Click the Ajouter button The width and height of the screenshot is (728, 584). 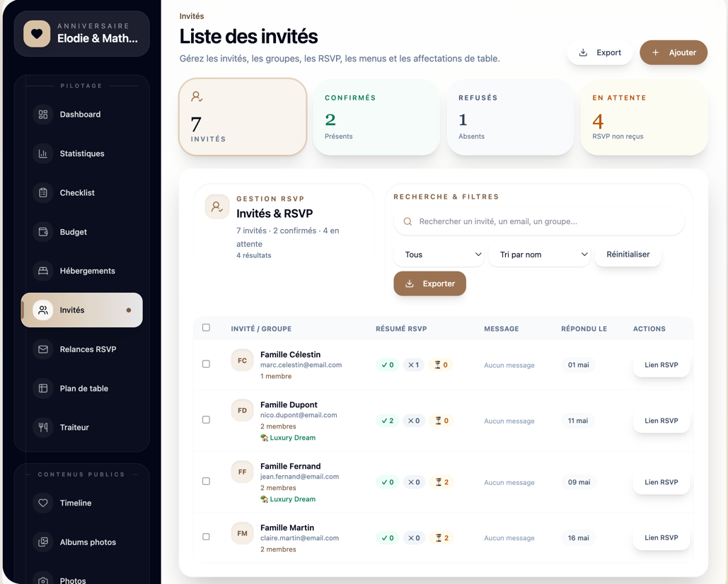tap(674, 52)
